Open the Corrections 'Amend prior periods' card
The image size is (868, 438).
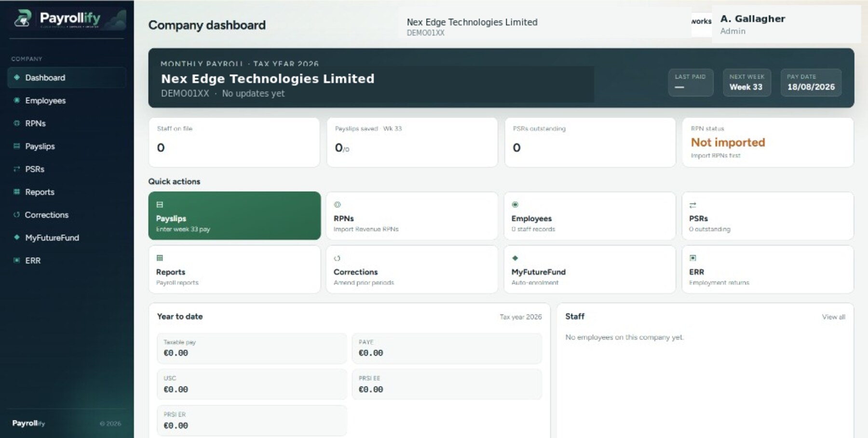[x=412, y=269]
